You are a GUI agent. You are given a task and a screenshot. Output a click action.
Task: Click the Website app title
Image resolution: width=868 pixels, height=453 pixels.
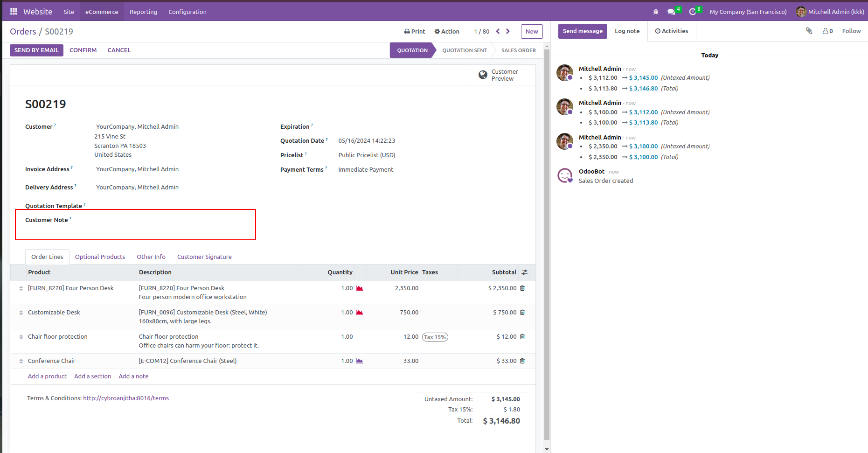point(38,12)
